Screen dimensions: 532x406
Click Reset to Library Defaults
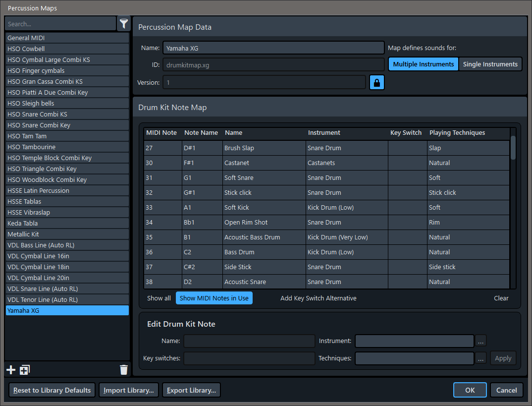[52, 390]
